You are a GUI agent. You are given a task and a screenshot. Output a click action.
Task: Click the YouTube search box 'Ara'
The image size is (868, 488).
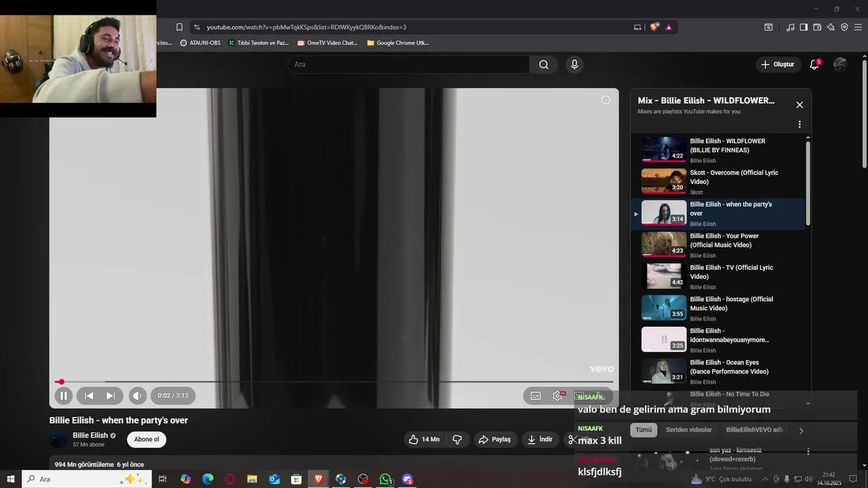coord(408,64)
